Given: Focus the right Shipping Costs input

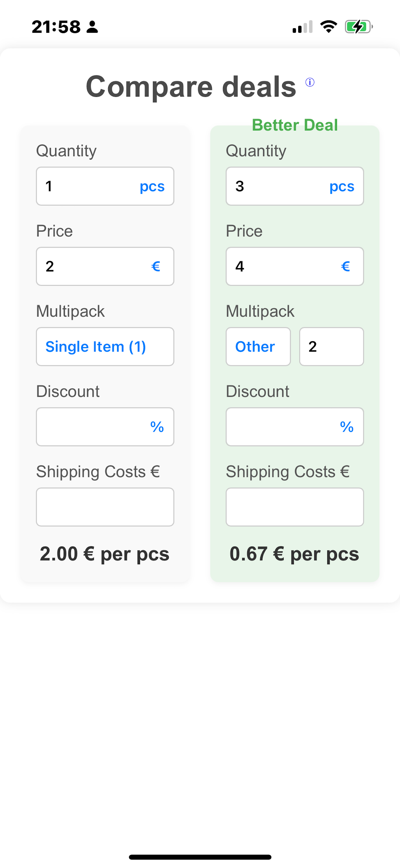Looking at the screenshot, I should pos(295,507).
